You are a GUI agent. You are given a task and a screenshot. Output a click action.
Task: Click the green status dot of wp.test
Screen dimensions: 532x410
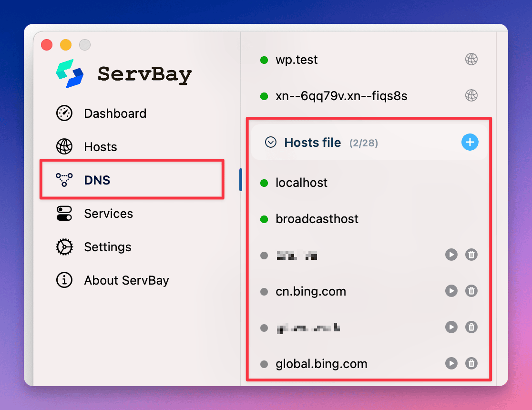coord(264,60)
